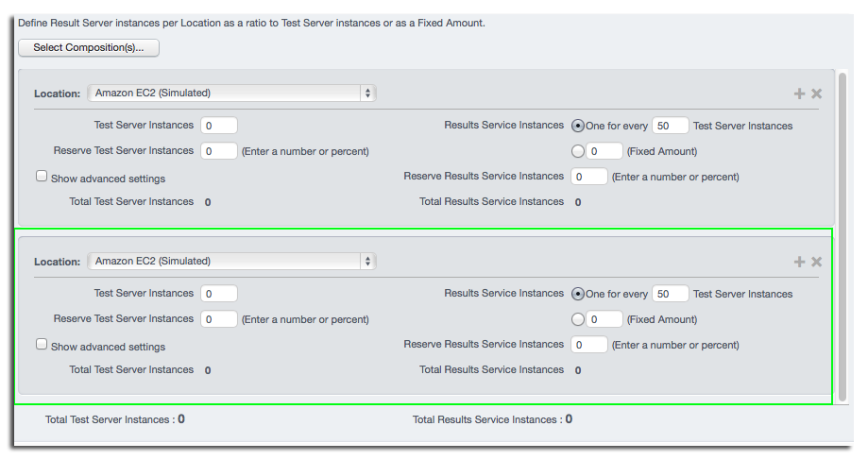Image resolution: width=868 pixels, height=460 pixels.
Task: Click the plus icon in the second location panel
Action: (799, 262)
